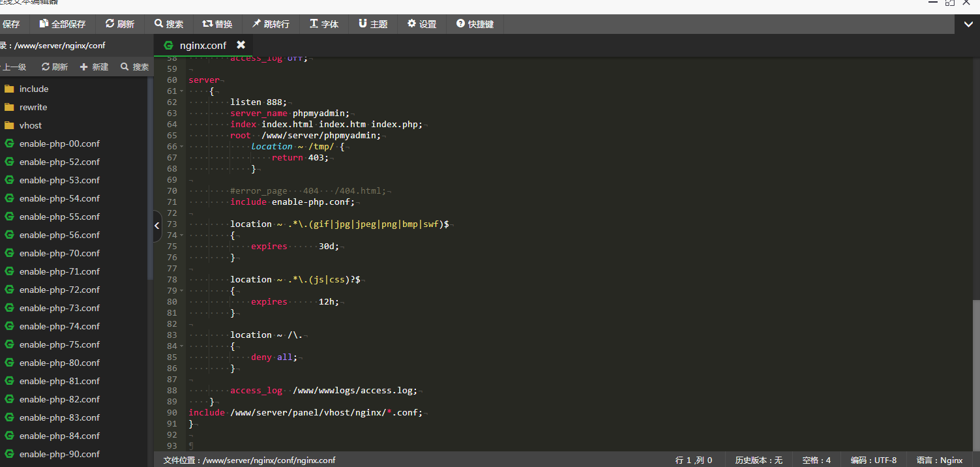Click the green file icon of enable-php-70.conf
Screen dimensions: 980x467
(9, 253)
